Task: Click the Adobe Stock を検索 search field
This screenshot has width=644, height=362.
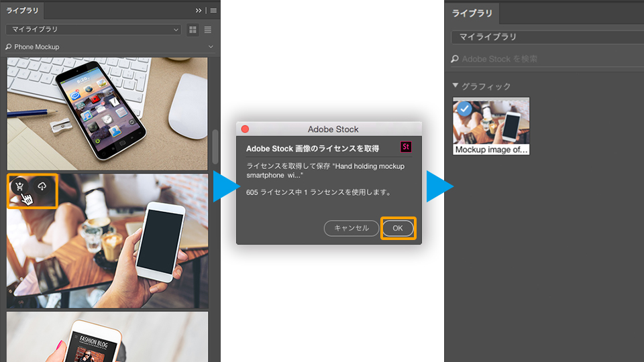Action: 547,59
